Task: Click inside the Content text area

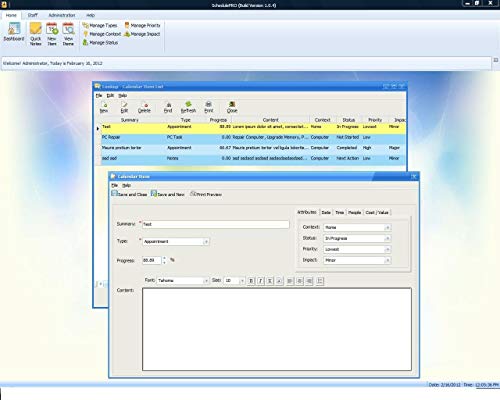Action: (277, 329)
